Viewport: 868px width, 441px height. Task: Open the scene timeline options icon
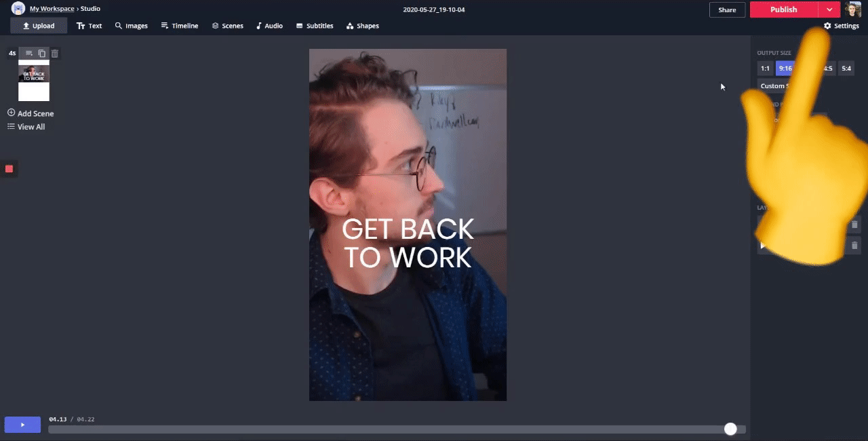[29, 54]
